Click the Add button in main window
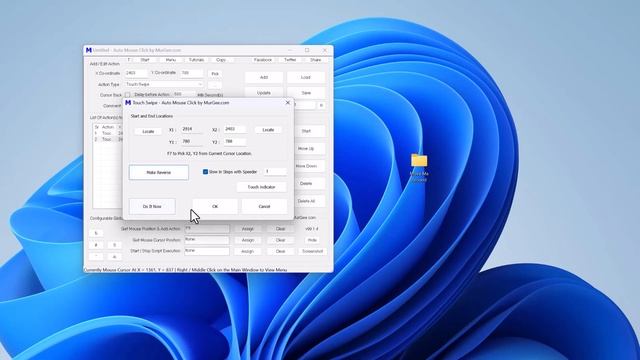Image resolution: width=640 pixels, height=360 pixels. coord(264,77)
